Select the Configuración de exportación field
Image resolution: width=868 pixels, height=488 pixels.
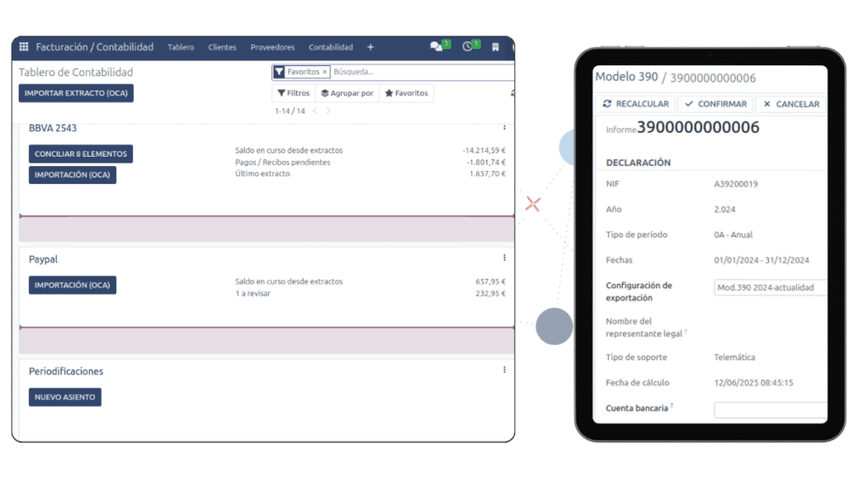(770, 287)
